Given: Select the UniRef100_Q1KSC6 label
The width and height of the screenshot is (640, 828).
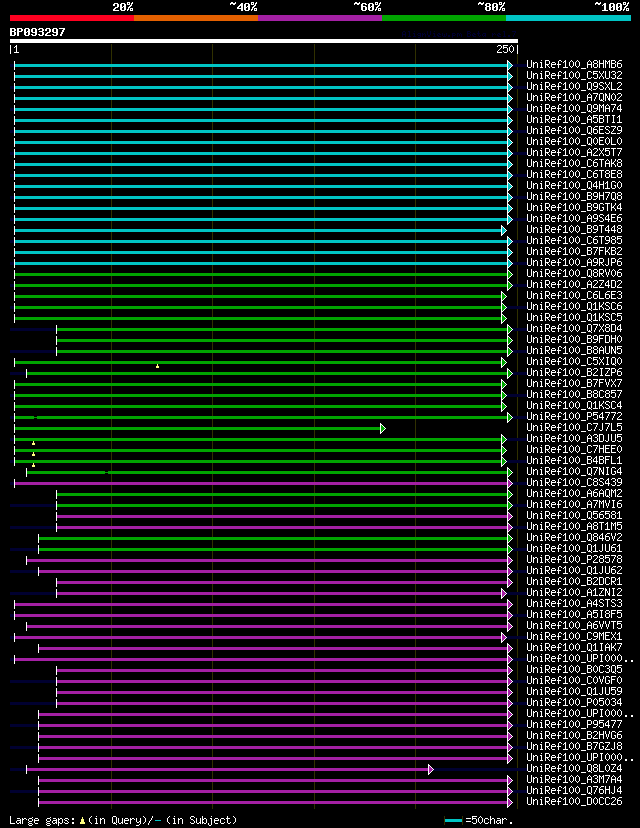Looking at the screenshot, I should [x=574, y=306].
